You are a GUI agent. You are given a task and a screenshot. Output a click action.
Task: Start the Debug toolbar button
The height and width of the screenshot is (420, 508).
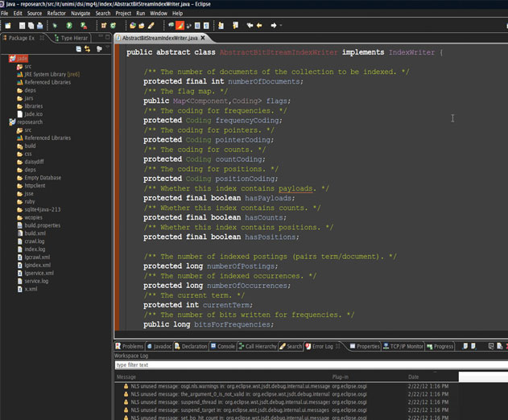[55, 25]
